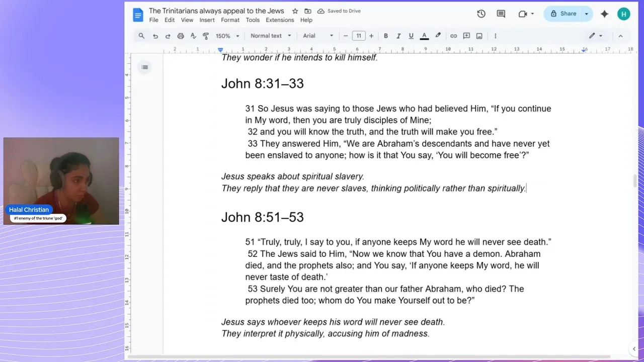Viewport: 644px width, 362px height.
Task: Start a video call with camera icon
Action: click(523, 14)
